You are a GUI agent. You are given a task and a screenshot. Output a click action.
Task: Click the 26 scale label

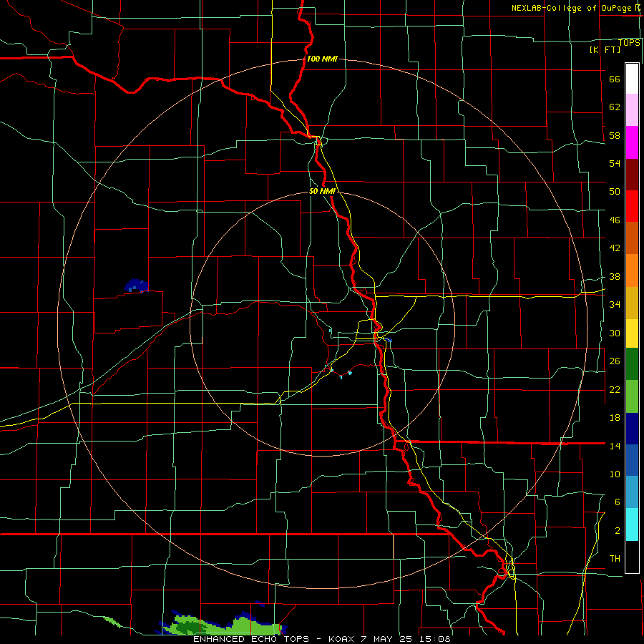click(x=615, y=361)
